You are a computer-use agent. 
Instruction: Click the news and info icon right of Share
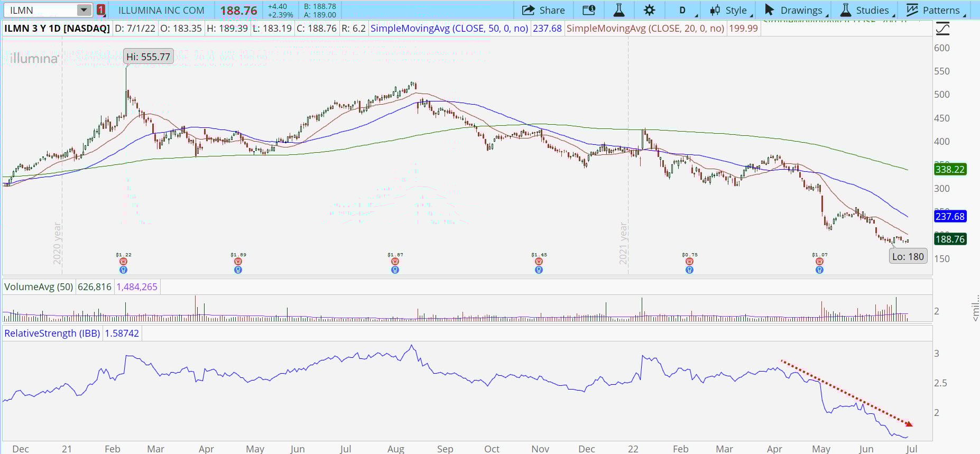(x=588, y=10)
